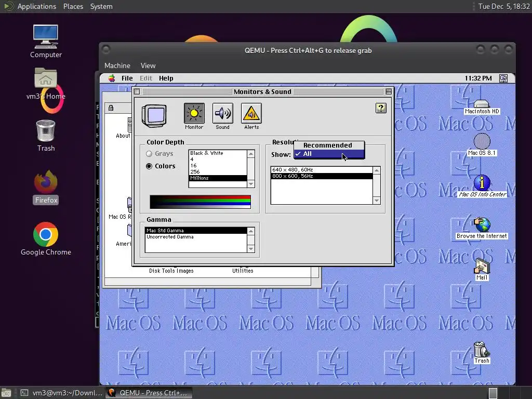Screen dimensions: 532x399
Task: Click QEMU taskbar window button
Action: pos(149,393)
